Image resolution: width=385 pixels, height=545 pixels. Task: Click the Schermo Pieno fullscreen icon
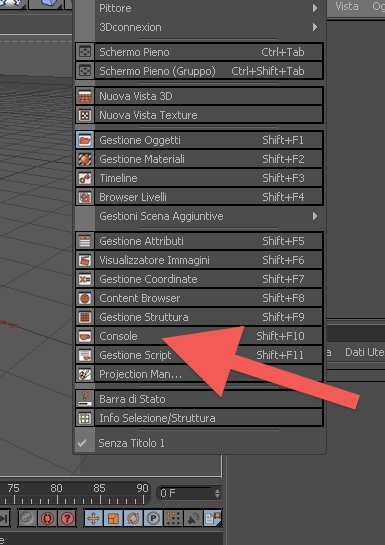[85, 52]
